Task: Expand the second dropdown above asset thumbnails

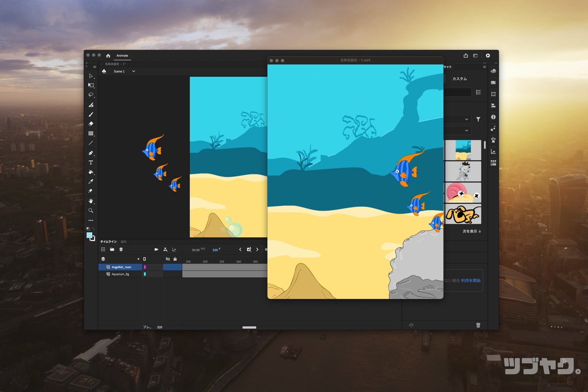Action: pyautogui.click(x=466, y=131)
